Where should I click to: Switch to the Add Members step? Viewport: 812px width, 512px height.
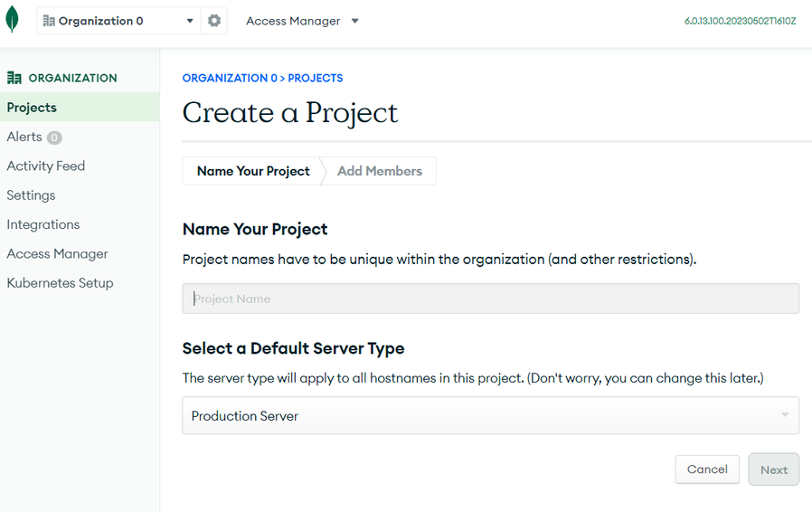point(380,171)
